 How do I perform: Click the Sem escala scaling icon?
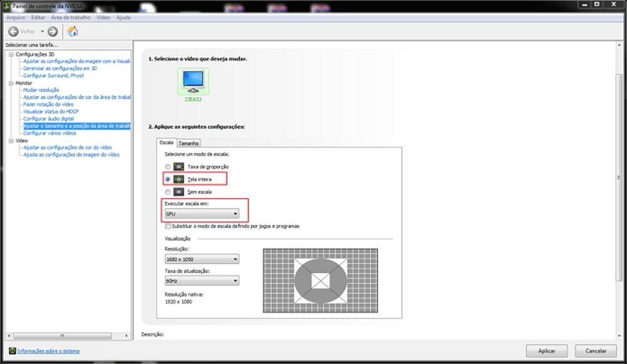179,192
